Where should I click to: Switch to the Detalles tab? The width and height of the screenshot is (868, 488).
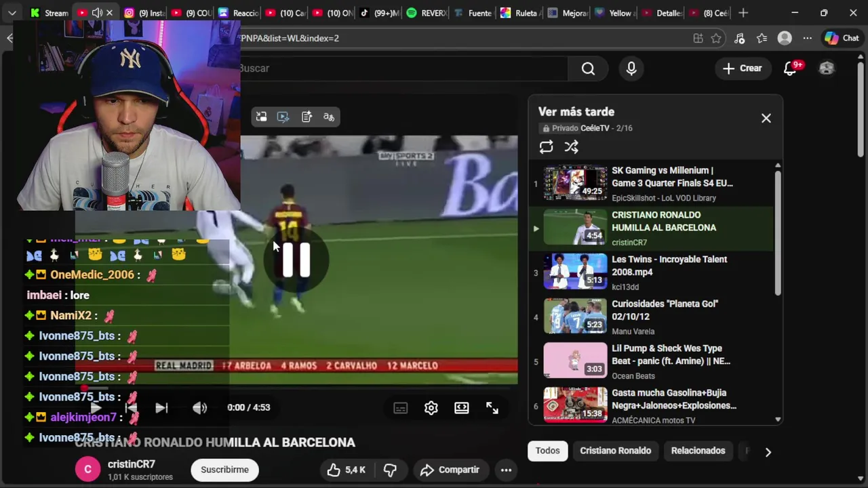(661, 13)
